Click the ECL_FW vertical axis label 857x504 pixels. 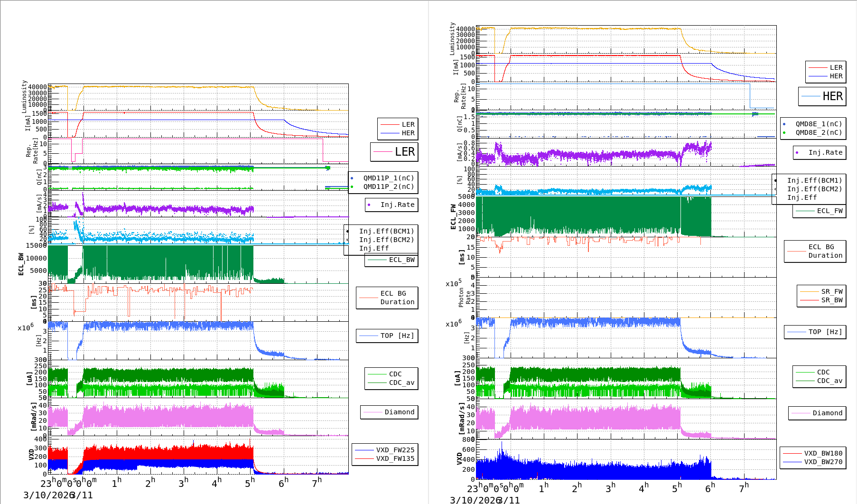click(453, 217)
